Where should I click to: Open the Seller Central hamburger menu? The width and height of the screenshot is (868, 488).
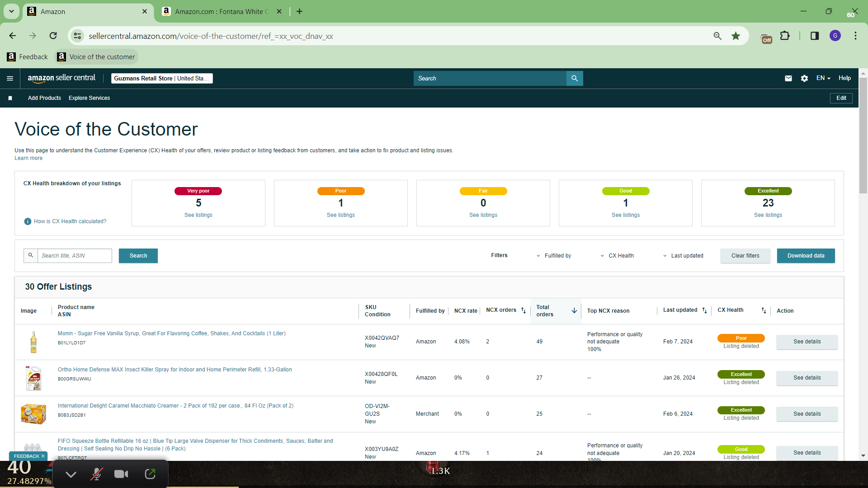click(10, 78)
